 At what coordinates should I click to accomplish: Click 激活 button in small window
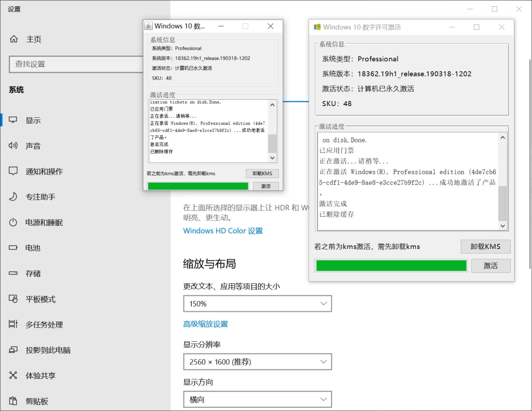(x=265, y=186)
